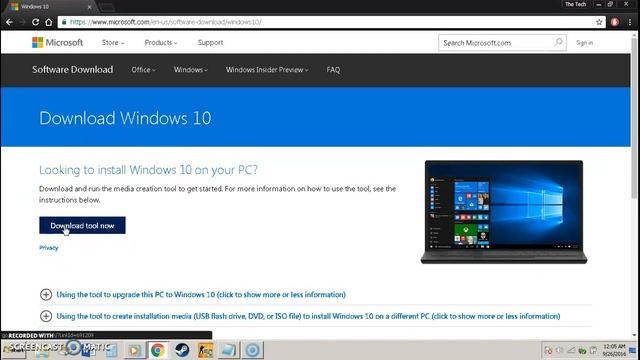Open the FAQ menu item
Image resolution: width=640 pixels, height=360 pixels.
click(x=333, y=70)
